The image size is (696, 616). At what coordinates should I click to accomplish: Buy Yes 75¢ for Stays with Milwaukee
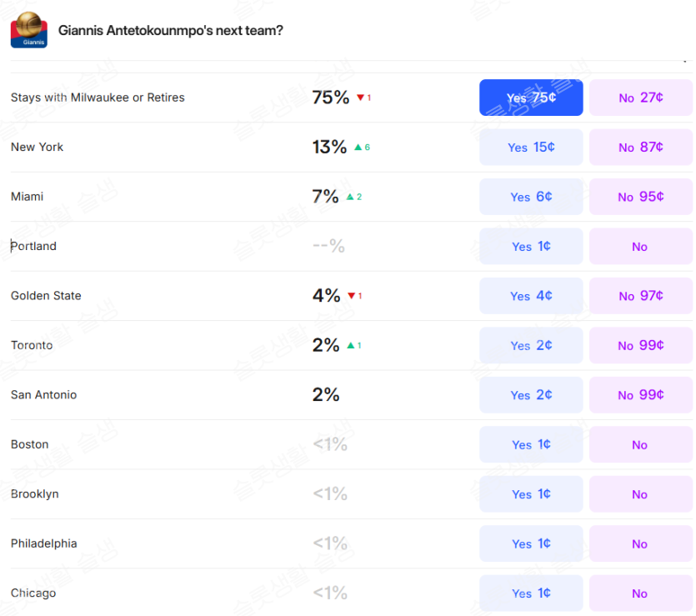531,98
